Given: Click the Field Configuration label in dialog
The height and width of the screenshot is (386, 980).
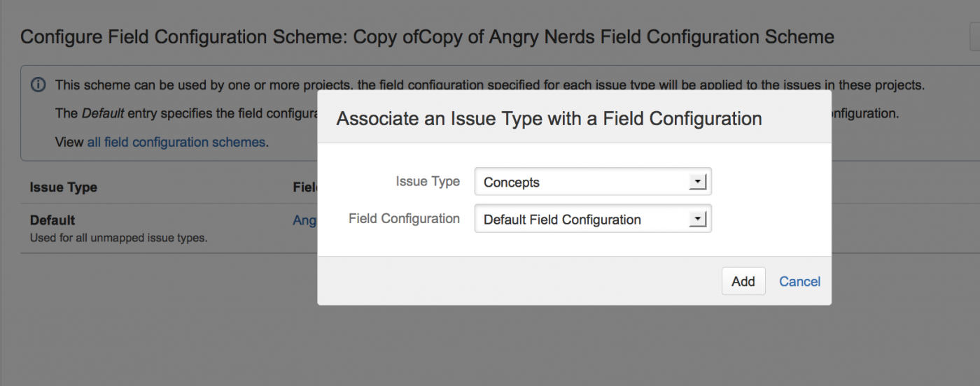Looking at the screenshot, I should [404, 218].
